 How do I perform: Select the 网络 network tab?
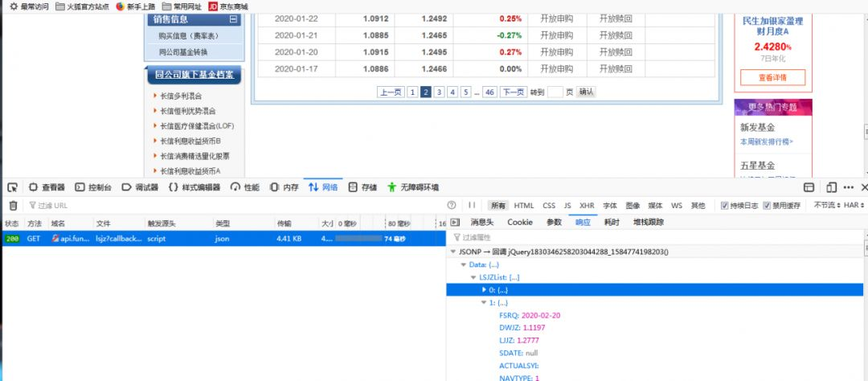coord(323,187)
